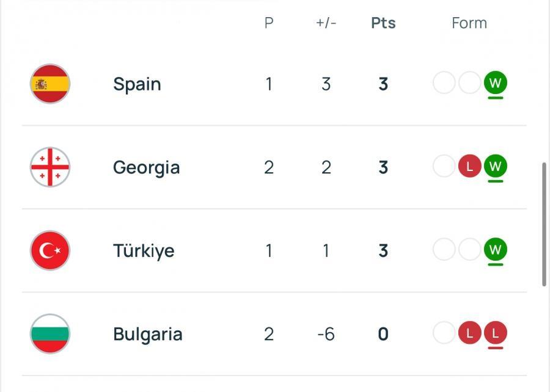Select the Form column header
Viewport: 550px width, 392px height.
[x=469, y=23]
